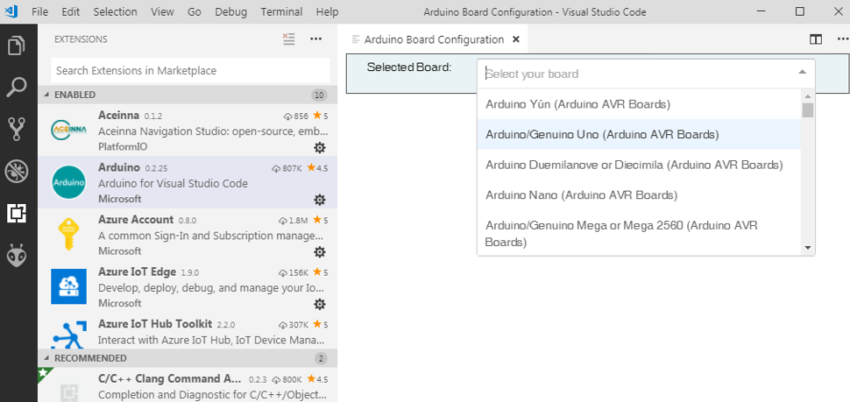Open extensions panel More Actions menu

pyautogui.click(x=316, y=39)
